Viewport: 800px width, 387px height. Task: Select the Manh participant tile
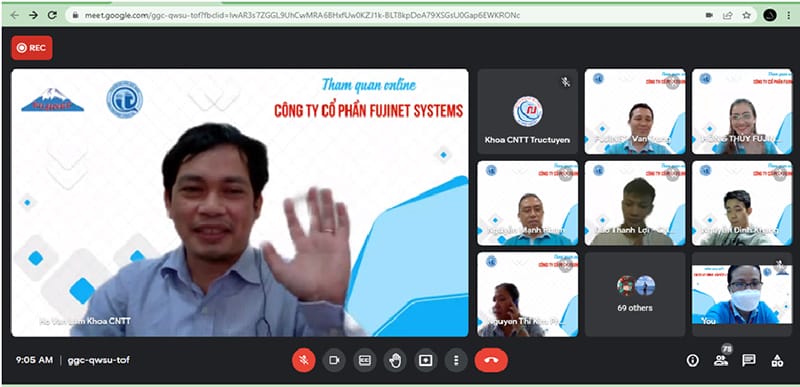528,203
